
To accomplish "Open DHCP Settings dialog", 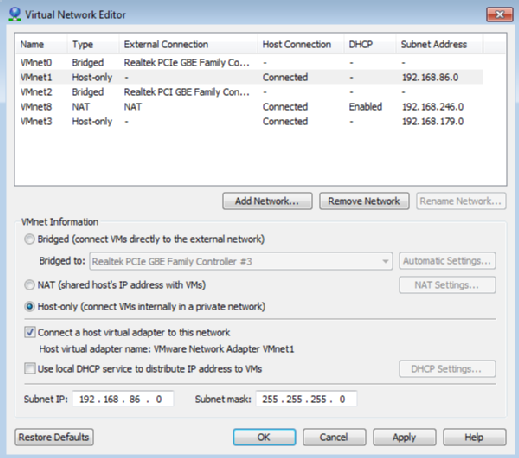I will pos(447,369).
